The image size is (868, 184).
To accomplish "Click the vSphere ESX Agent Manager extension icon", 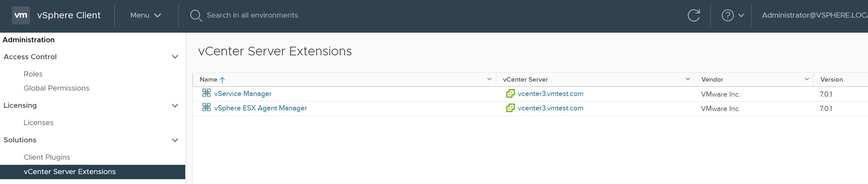I will coord(206,107).
